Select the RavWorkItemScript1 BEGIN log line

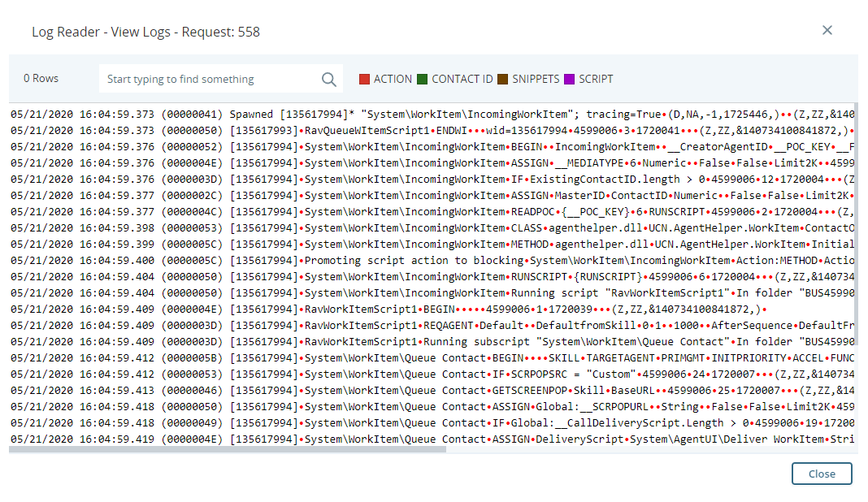(x=432, y=309)
